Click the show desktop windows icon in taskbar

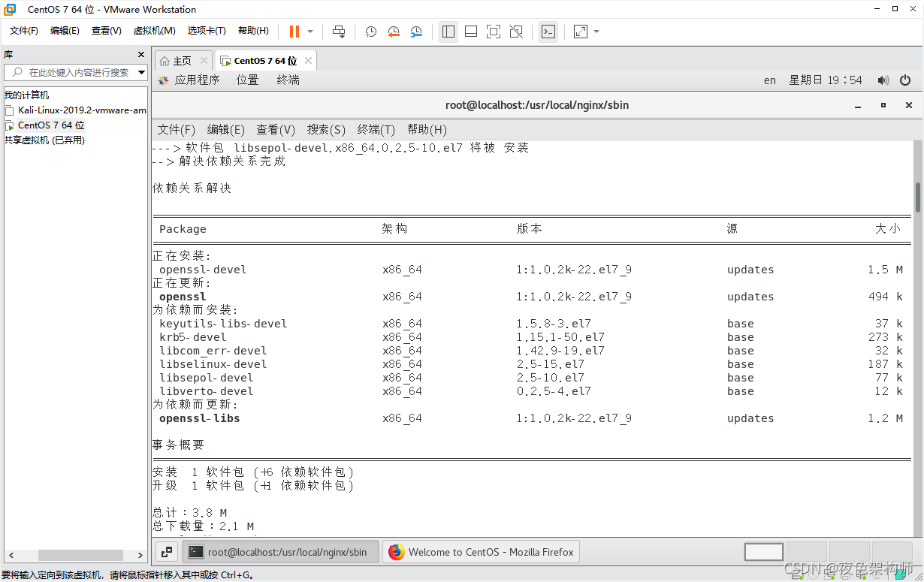click(168, 552)
